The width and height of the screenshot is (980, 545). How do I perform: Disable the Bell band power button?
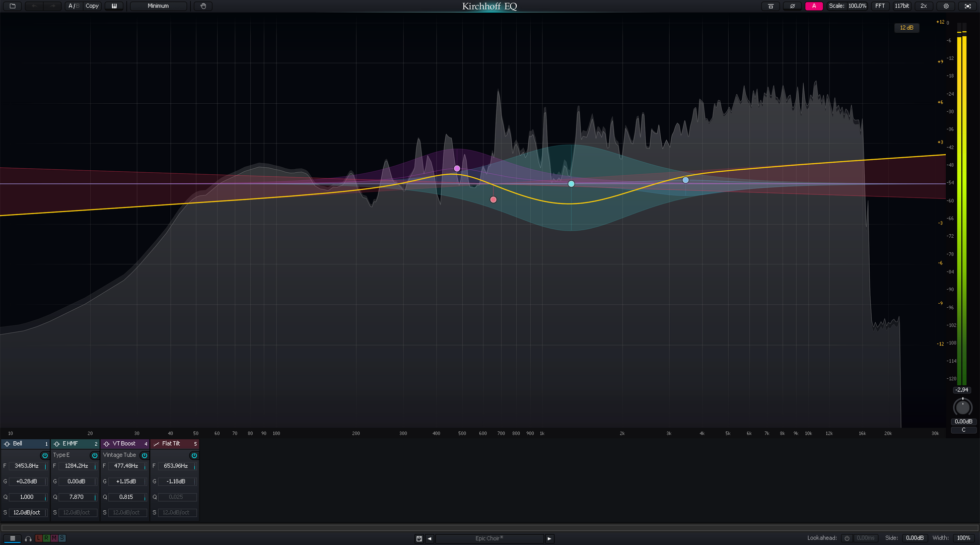click(45, 455)
